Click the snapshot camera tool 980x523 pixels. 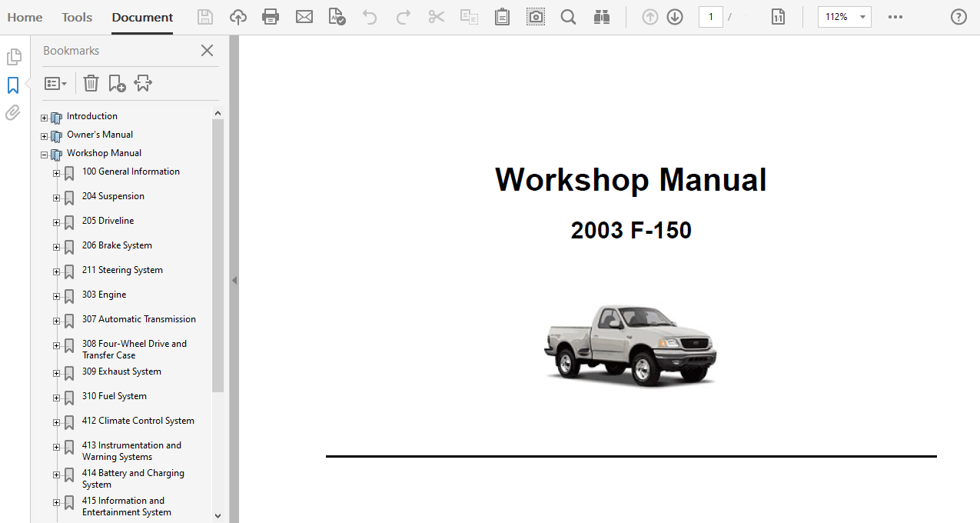[x=536, y=17]
